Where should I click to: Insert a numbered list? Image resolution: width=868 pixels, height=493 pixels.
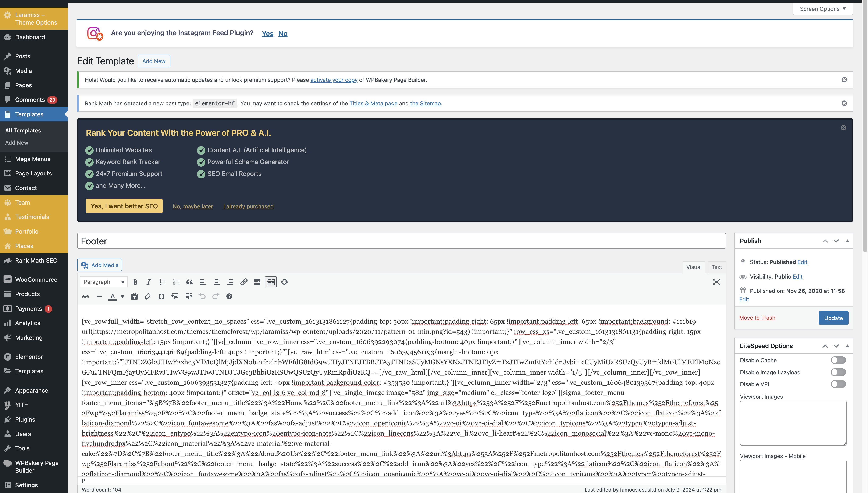(176, 282)
